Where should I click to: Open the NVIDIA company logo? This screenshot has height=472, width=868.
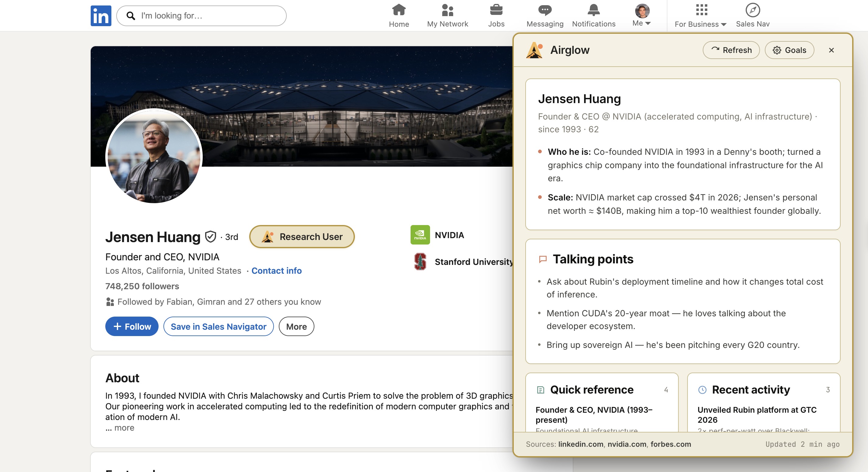point(420,235)
